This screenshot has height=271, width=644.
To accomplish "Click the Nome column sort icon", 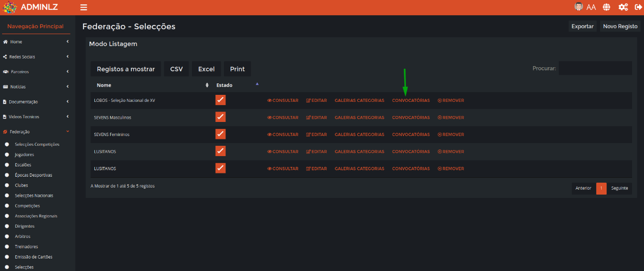I will coord(207,86).
